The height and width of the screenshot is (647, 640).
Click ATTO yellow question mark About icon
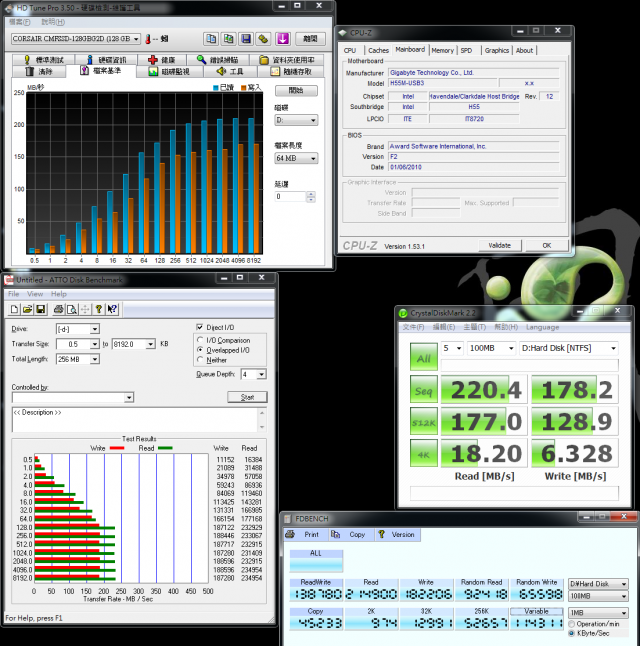tap(99, 309)
